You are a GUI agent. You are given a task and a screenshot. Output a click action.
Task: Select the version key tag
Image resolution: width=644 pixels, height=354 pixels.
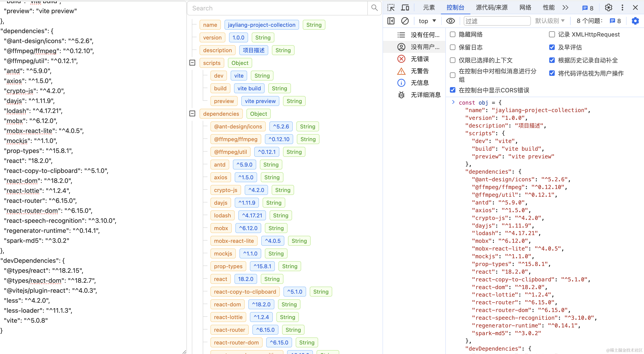[x=212, y=37]
